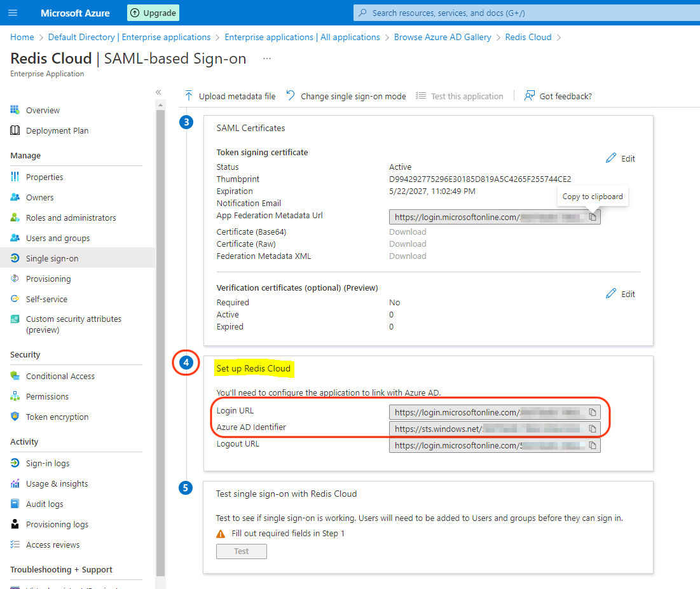Viewport: 700px width, 589px height.
Task: Download the Federation Metadata XML
Action: (x=408, y=256)
